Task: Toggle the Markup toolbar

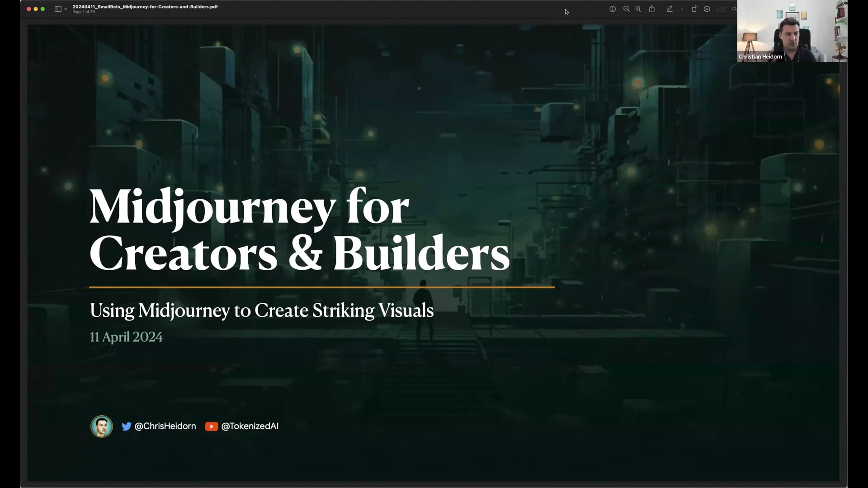Action: coord(707,9)
